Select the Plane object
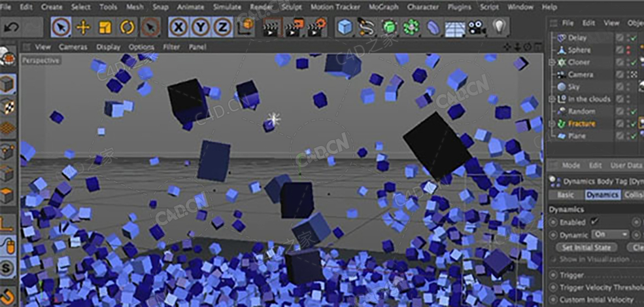644x307 pixels. 577,136
